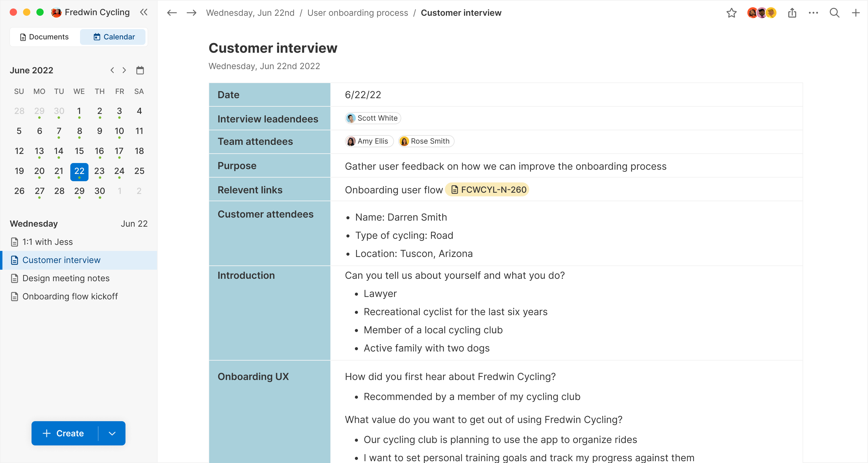868x463 pixels.
Task: Open the mini calendar picker icon
Action: point(140,70)
